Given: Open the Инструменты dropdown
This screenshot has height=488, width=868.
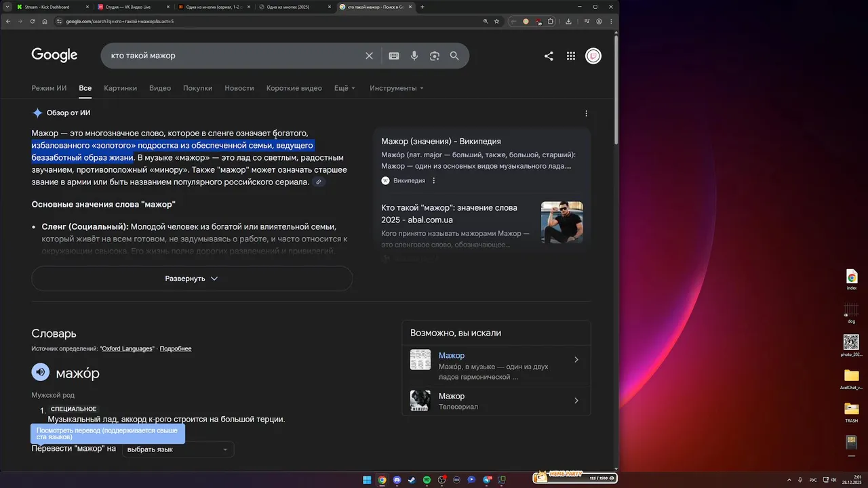Looking at the screenshot, I should coord(397,88).
